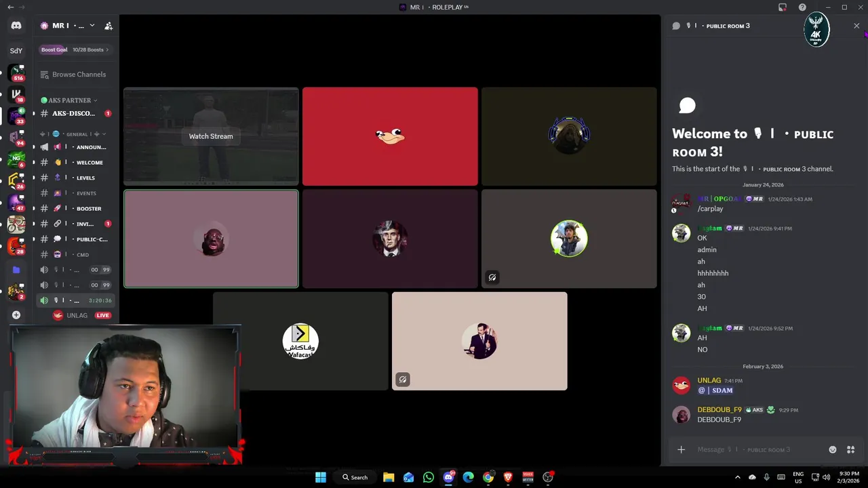This screenshot has height=488, width=868.
Task: Open the AKS-DISCO channel
Action: tap(76, 113)
